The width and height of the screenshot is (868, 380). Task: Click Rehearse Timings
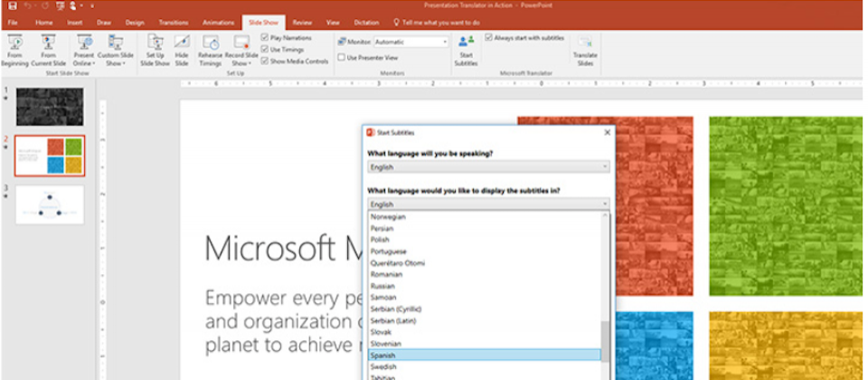click(210, 51)
